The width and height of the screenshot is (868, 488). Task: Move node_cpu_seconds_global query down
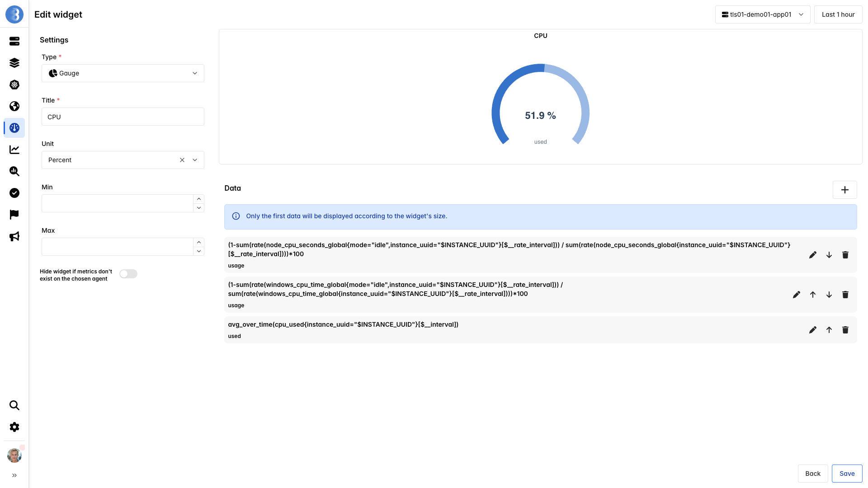(829, 255)
